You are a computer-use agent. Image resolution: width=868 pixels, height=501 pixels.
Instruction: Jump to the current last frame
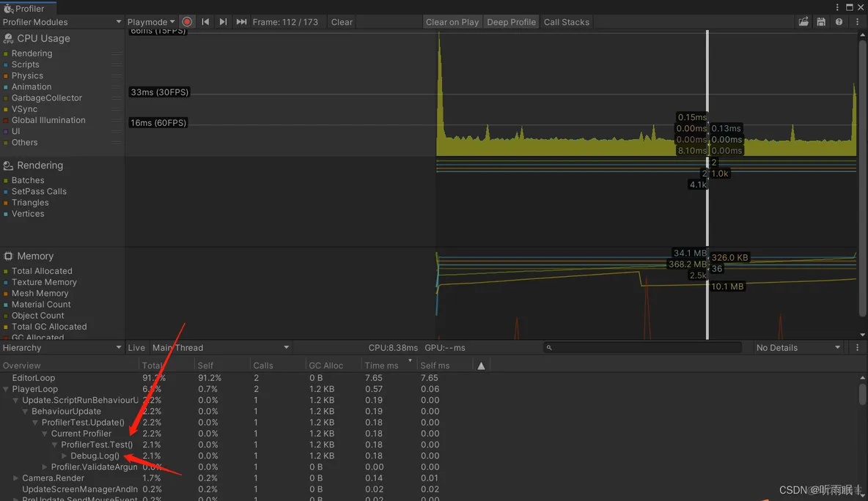[x=241, y=22]
